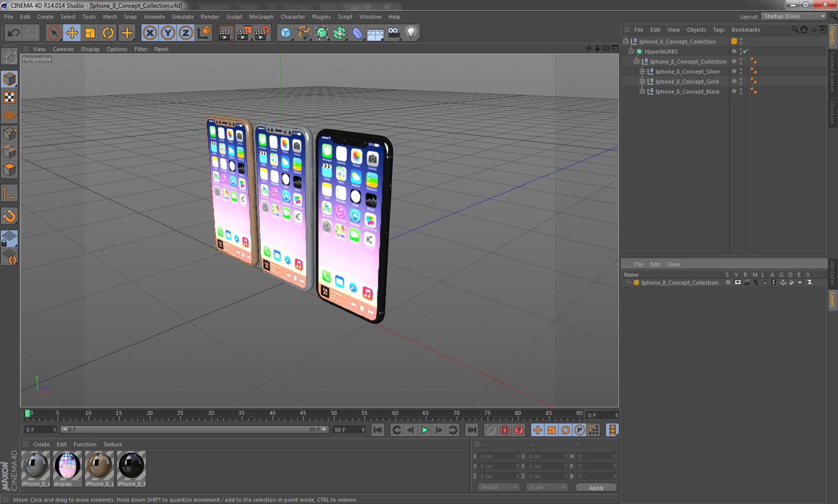The image size is (838, 504).
Task: Activate the Move tool in top toolbar
Action: (72, 33)
